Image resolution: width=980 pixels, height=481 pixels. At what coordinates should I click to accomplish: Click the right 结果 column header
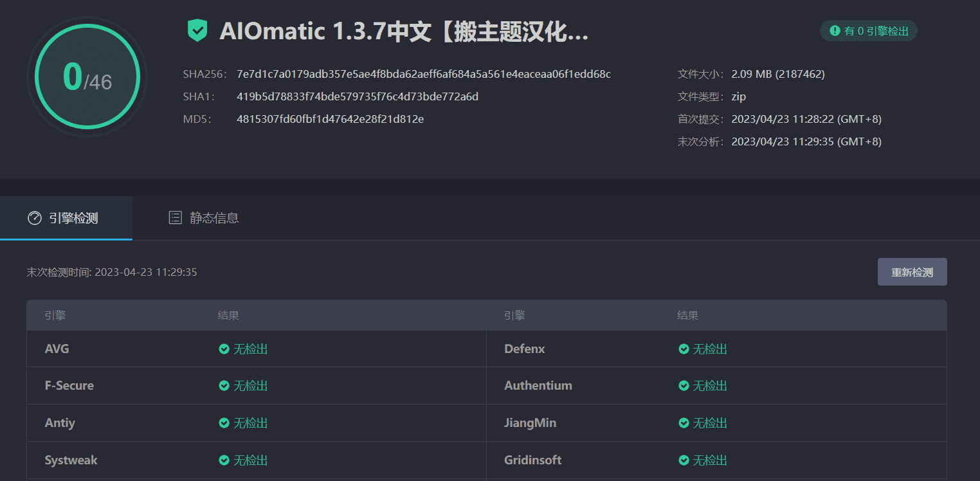[687, 315]
